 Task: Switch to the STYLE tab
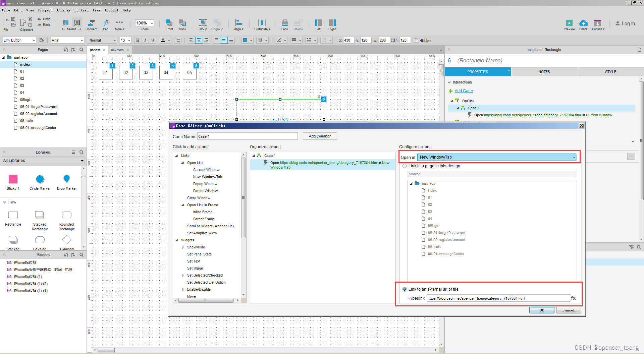(x=610, y=72)
